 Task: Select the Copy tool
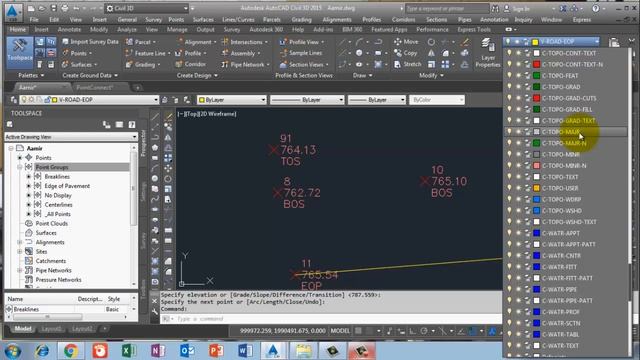pos(405,53)
